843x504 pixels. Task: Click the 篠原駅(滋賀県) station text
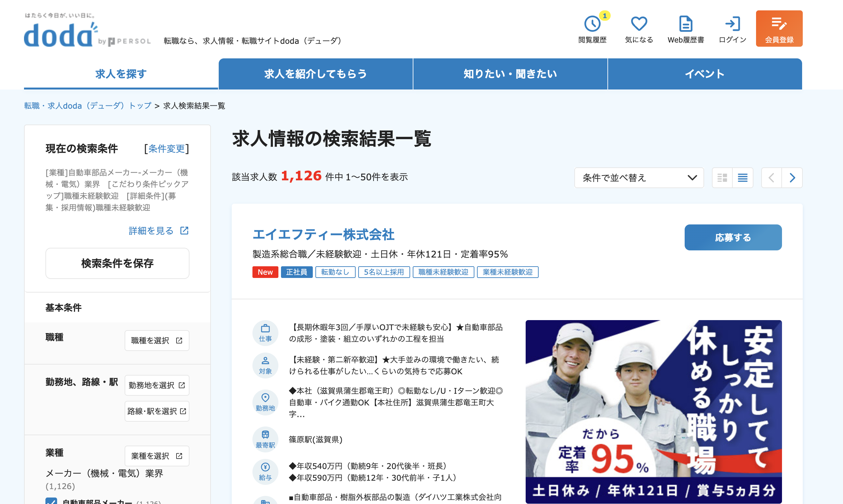(x=315, y=439)
